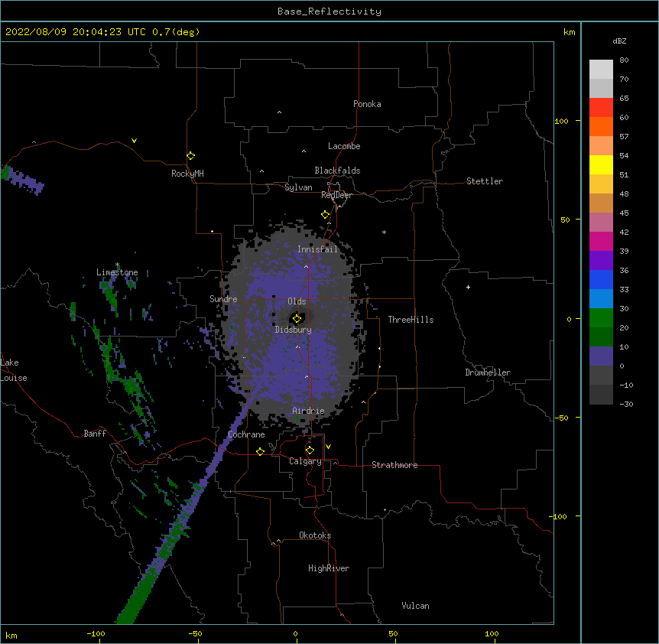The image size is (659, 644).
Task: Click the RedDeer city label
Action: pyautogui.click(x=336, y=195)
